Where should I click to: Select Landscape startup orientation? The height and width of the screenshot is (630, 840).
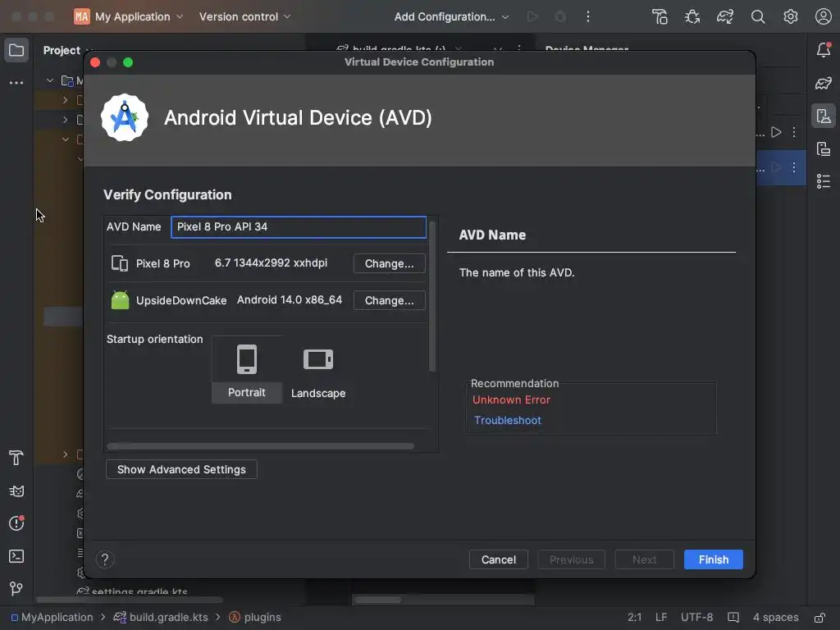click(x=318, y=370)
